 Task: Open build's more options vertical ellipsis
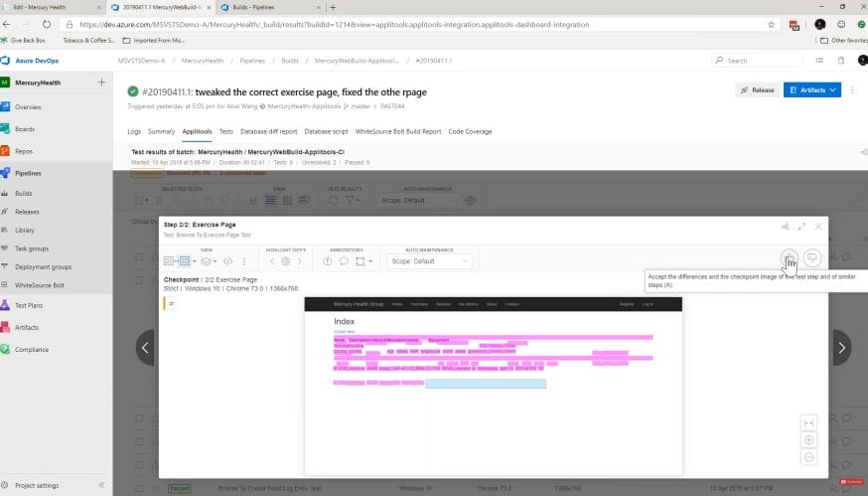(x=852, y=89)
